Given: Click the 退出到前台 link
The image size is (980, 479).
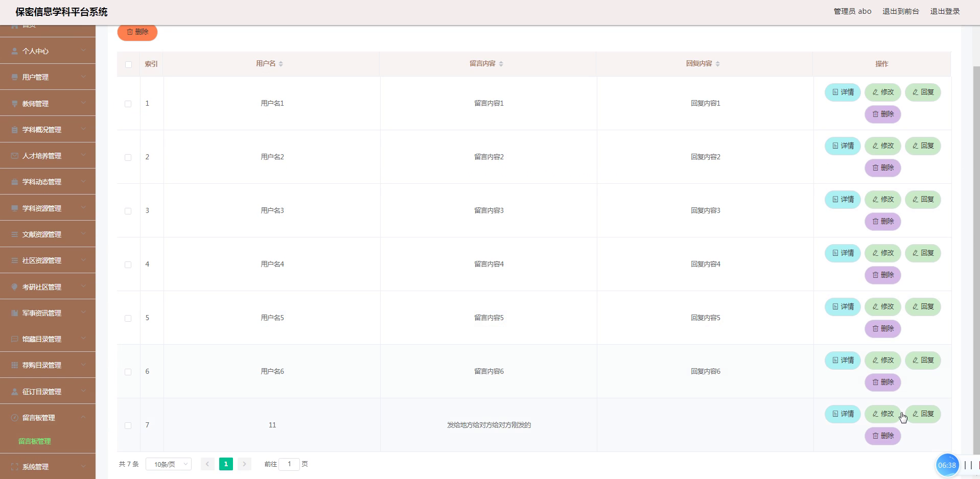Looking at the screenshot, I should tap(901, 11).
